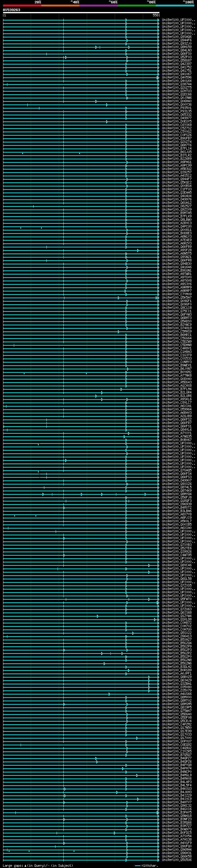Click the query ID AV539263
197x868 pixels.
11,10
